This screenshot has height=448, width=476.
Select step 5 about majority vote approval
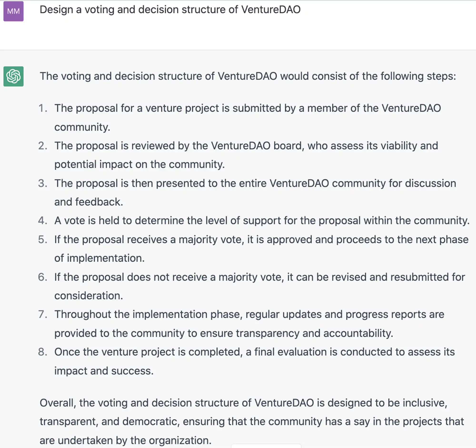coord(261,249)
